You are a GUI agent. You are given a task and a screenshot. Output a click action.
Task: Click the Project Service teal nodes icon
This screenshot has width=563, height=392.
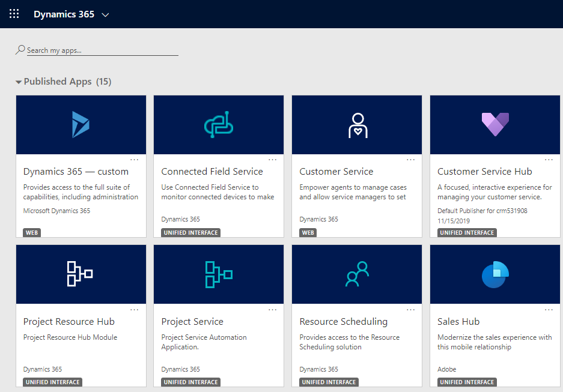[218, 274]
